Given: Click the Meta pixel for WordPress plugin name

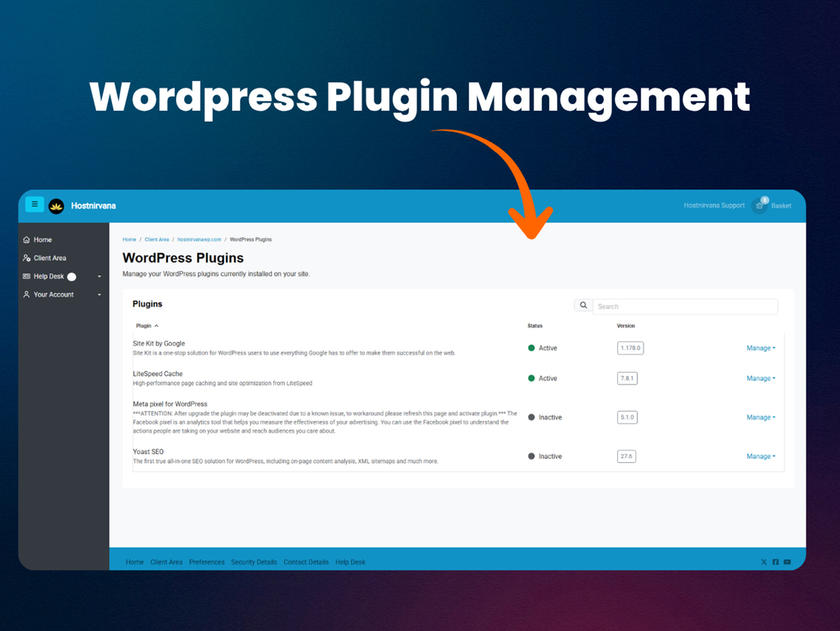Looking at the screenshot, I should pyautogui.click(x=170, y=404).
